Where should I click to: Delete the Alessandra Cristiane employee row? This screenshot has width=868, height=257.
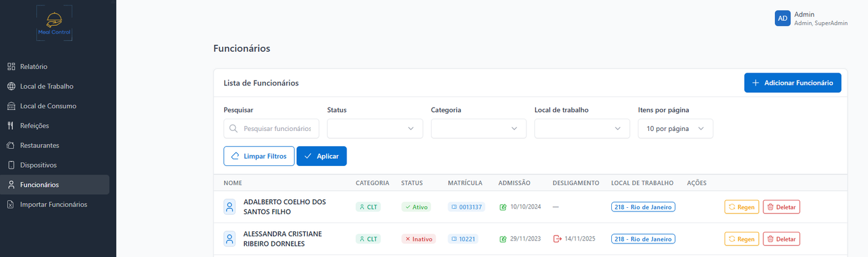pos(781,239)
